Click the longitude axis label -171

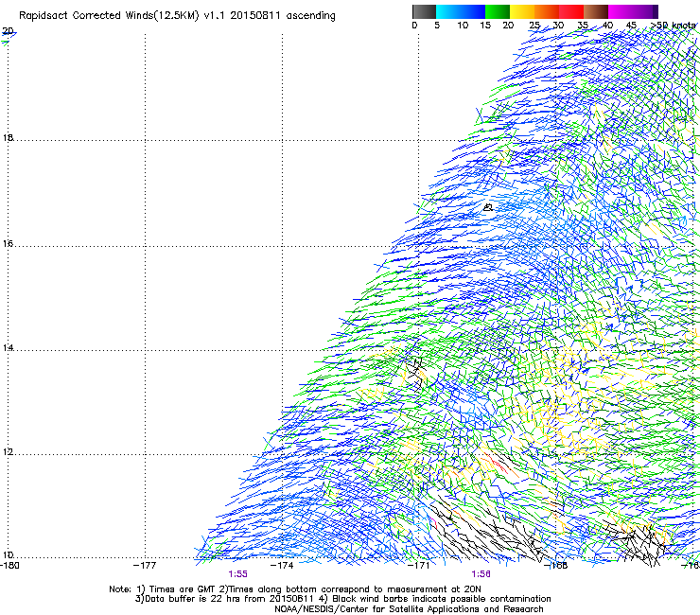pyautogui.click(x=419, y=566)
